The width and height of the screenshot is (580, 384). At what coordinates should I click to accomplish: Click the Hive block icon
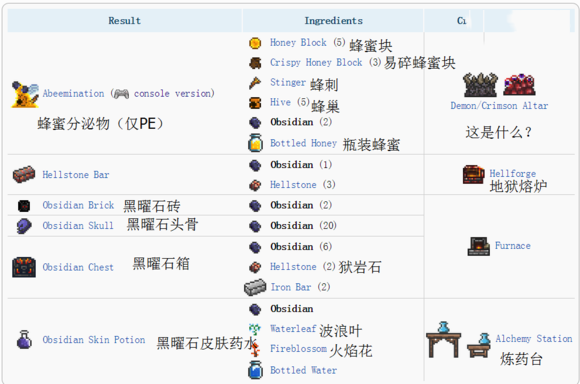point(255,103)
